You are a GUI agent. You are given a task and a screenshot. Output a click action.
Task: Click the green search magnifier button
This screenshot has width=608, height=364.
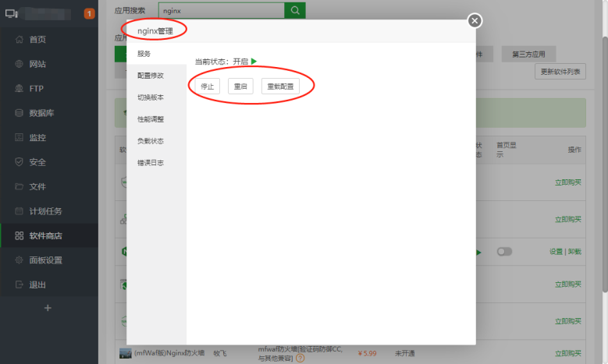point(295,10)
